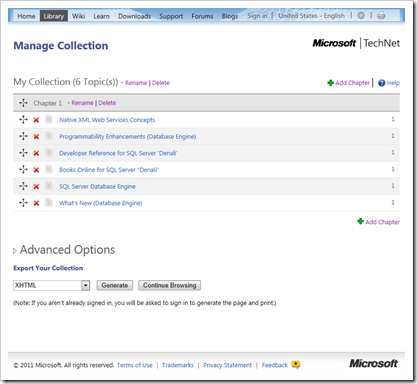Screen dimensions: 417x384
Task: Change United States - English locale
Action: (x=311, y=16)
